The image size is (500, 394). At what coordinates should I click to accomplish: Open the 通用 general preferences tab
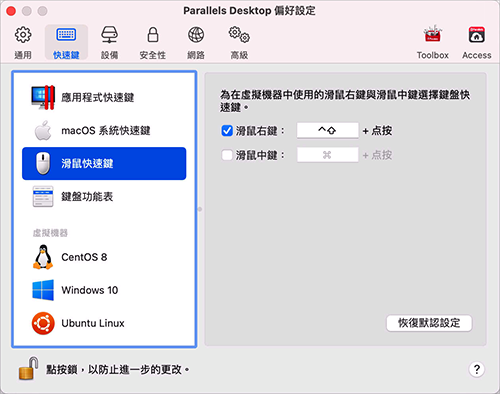click(23, 42)
